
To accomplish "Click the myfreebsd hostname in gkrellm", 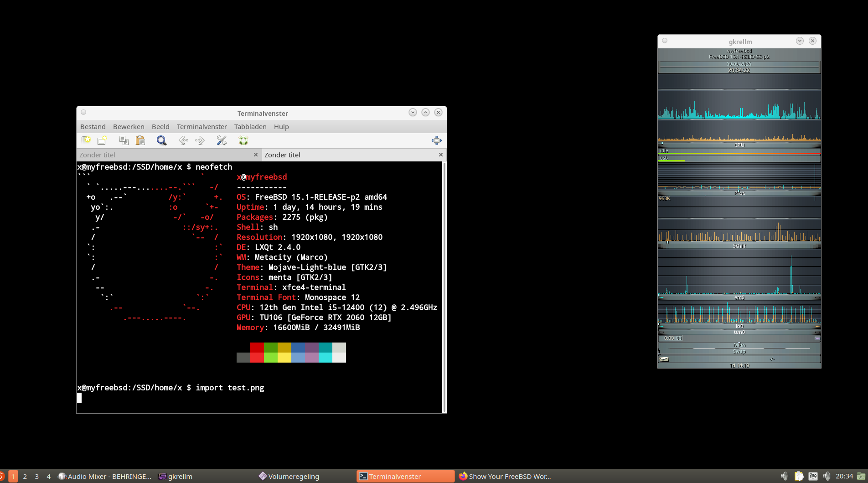I will [x=739, y=51].
